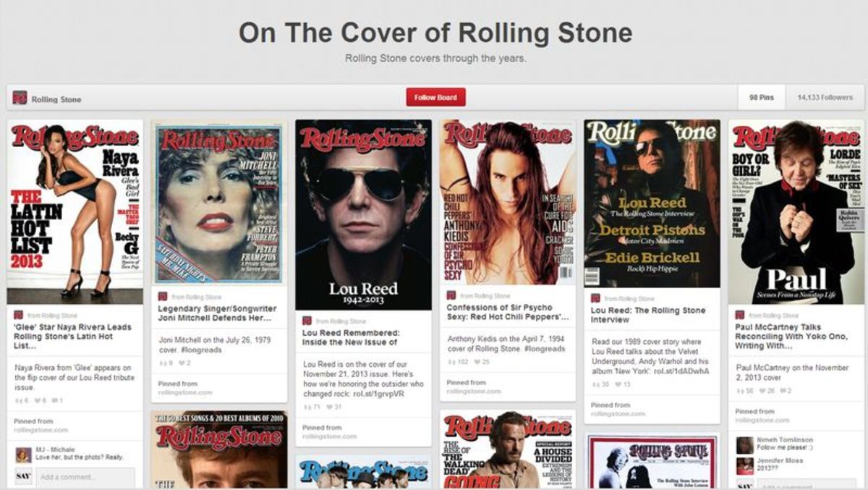Click the repin count icon on Lou Reed Remembered pin
The width and height of the screenshot is (868, 490).
[x=307, y=407]
